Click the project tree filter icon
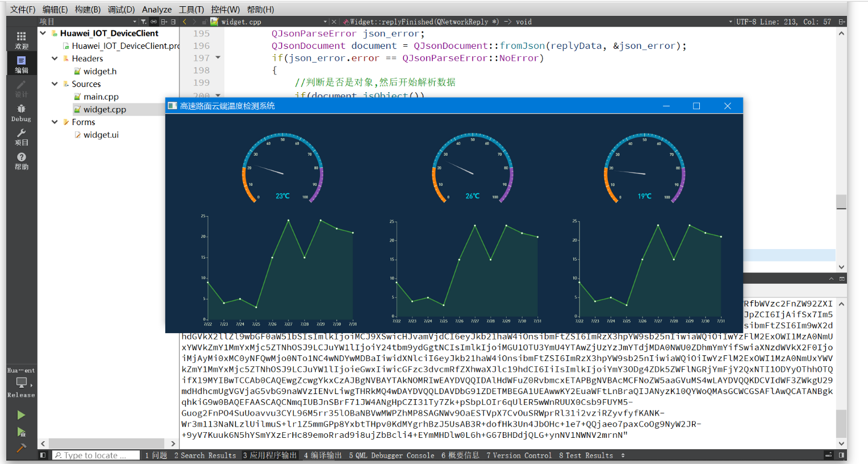Viewport: 868px width, 464px height. click(x=144, y=22)
